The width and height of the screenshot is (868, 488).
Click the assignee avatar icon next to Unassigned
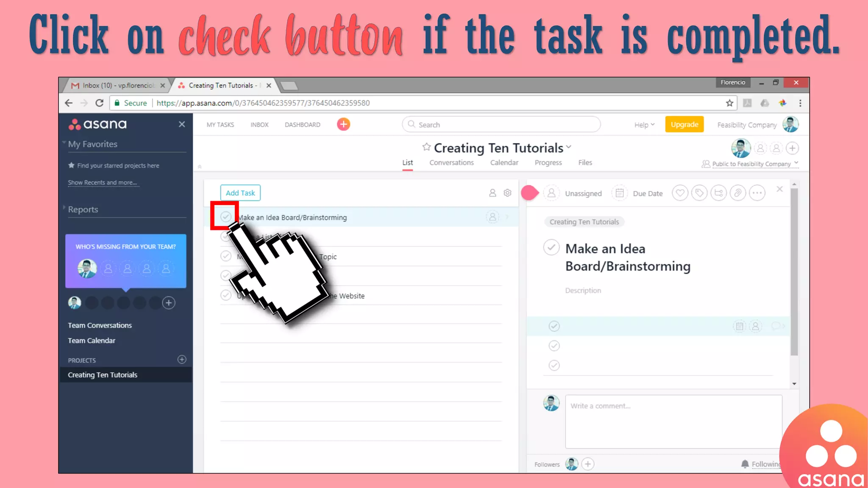tap(551, 193)
